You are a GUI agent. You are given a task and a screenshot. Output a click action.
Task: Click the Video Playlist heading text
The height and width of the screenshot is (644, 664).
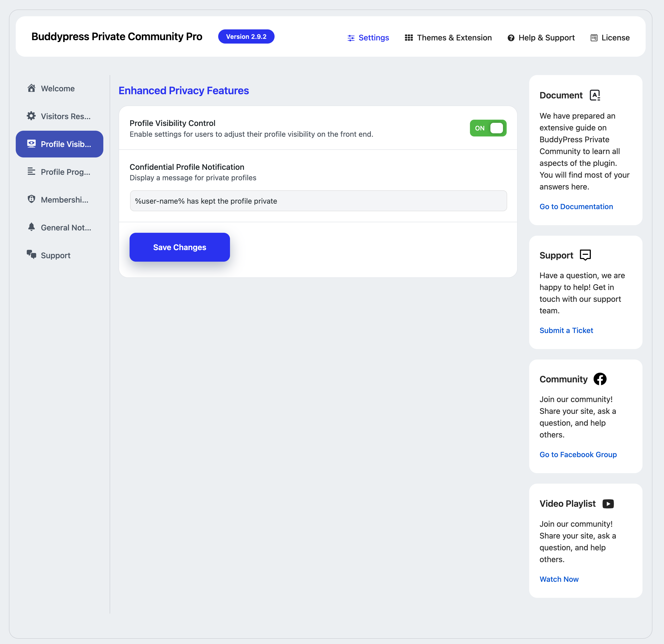(x=567, y=504)
